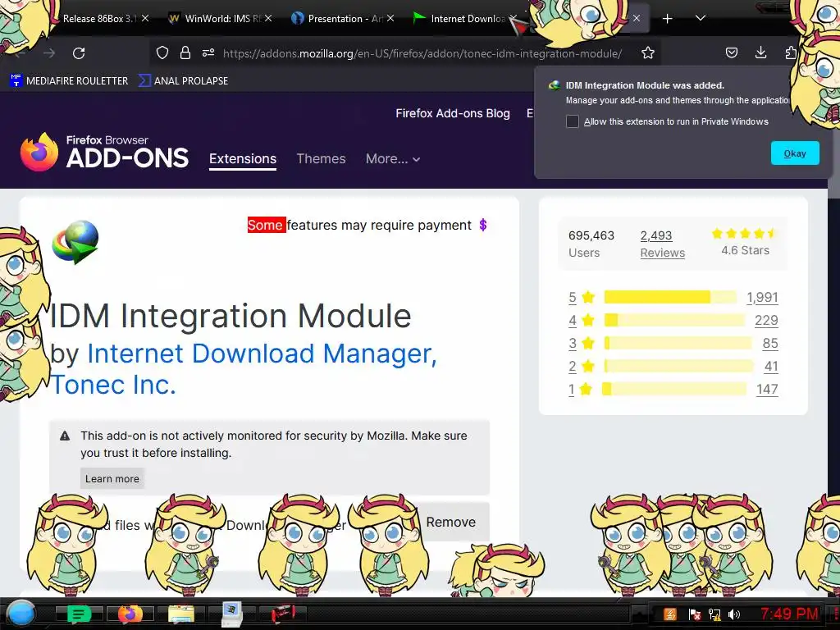The height and width of the screenshot is (630, 840).
Task: Select the Extensions navigation item
Action: coord(243,159)
